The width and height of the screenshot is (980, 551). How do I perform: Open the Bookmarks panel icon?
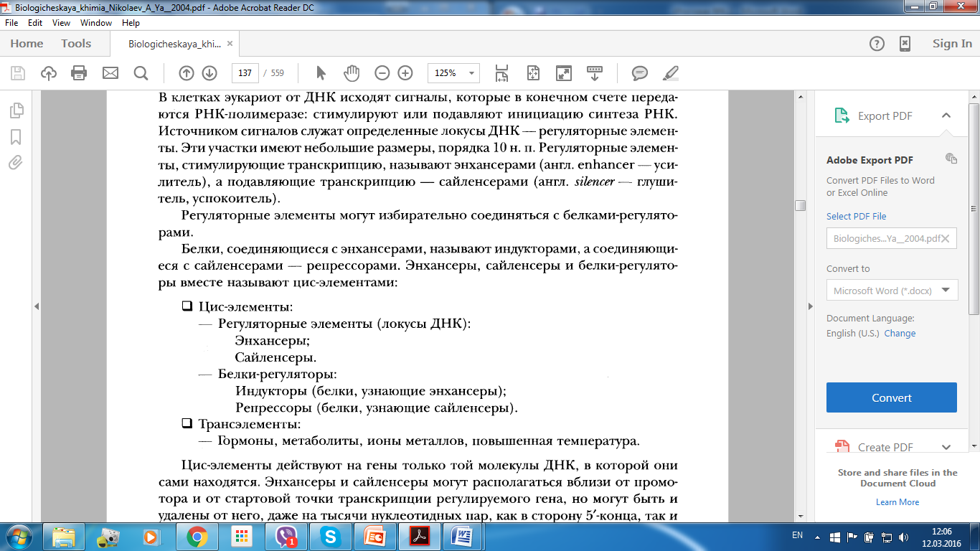tap(16, 136)
